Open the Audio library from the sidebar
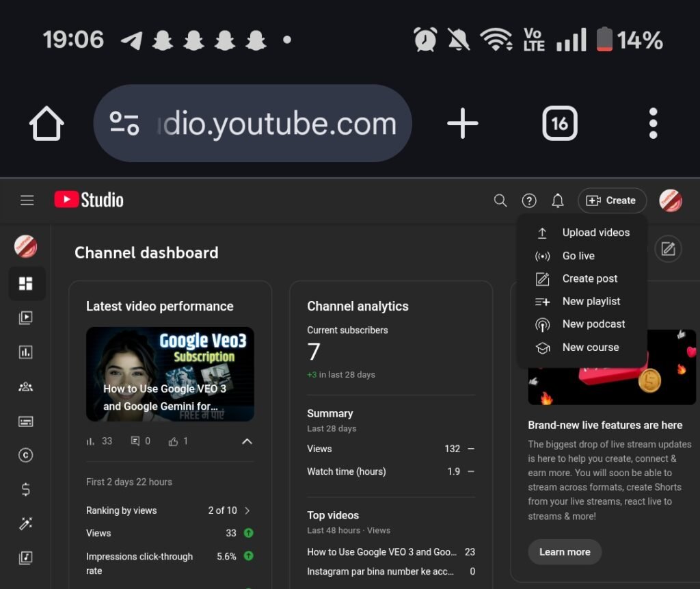The image size is (700, 589). tap(27, 558)
